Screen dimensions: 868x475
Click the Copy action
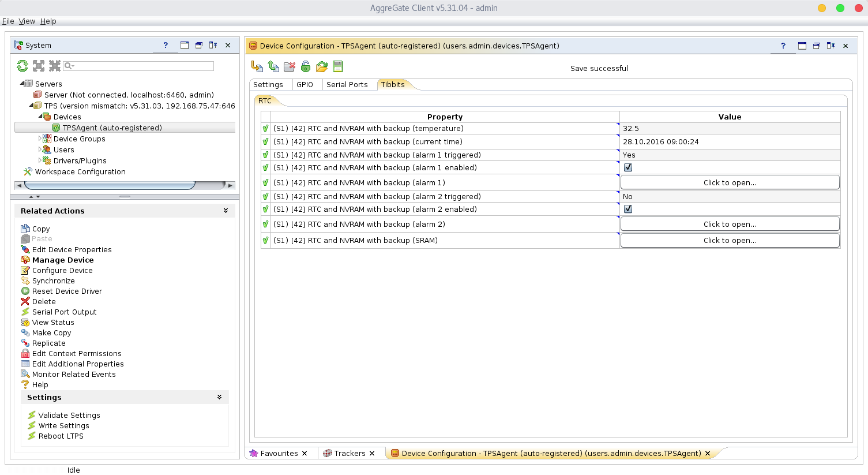pyautogui.click(x=36, y=229)
